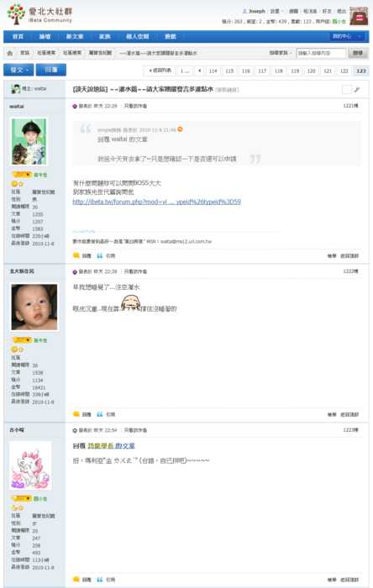Open the search scope dropdown left of the search field
The height and width of the screenshot is (588, 373).
coord(281,53)
